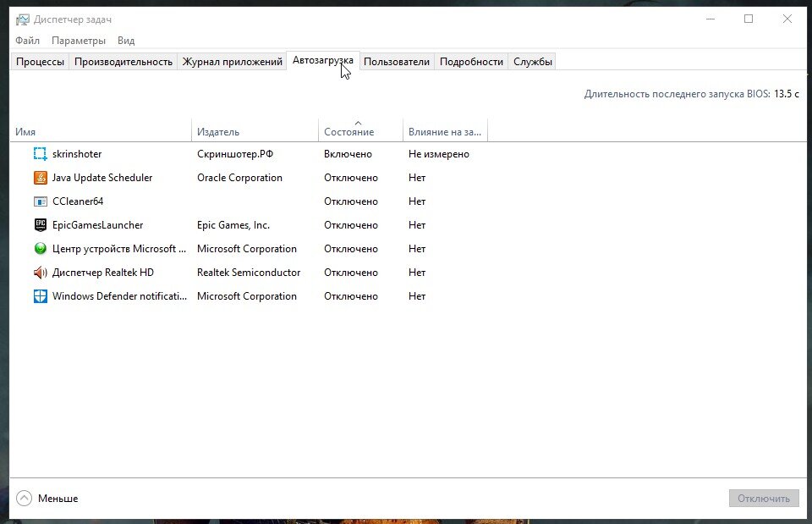Select the EpicGamesLauncher name

[98, 225]
